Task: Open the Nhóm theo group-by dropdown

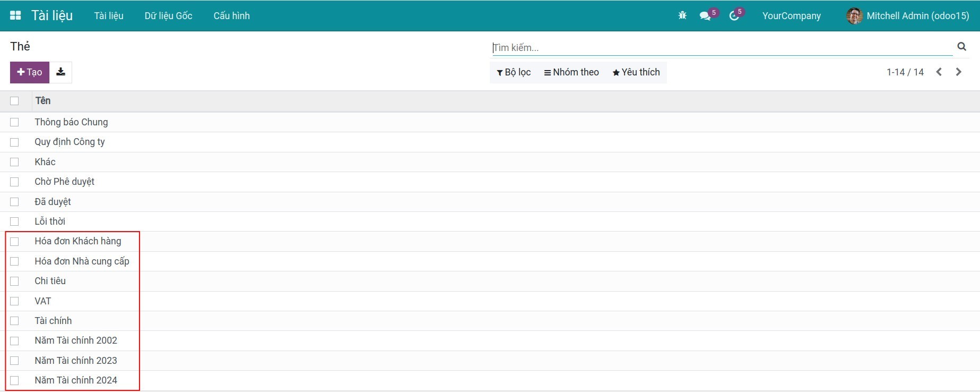Action: (571, 72)
